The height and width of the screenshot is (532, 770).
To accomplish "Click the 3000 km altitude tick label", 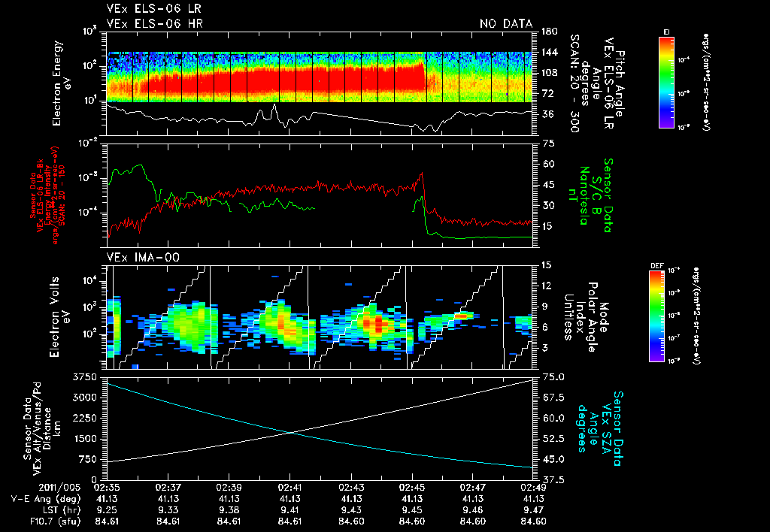I will pos(84,397).
